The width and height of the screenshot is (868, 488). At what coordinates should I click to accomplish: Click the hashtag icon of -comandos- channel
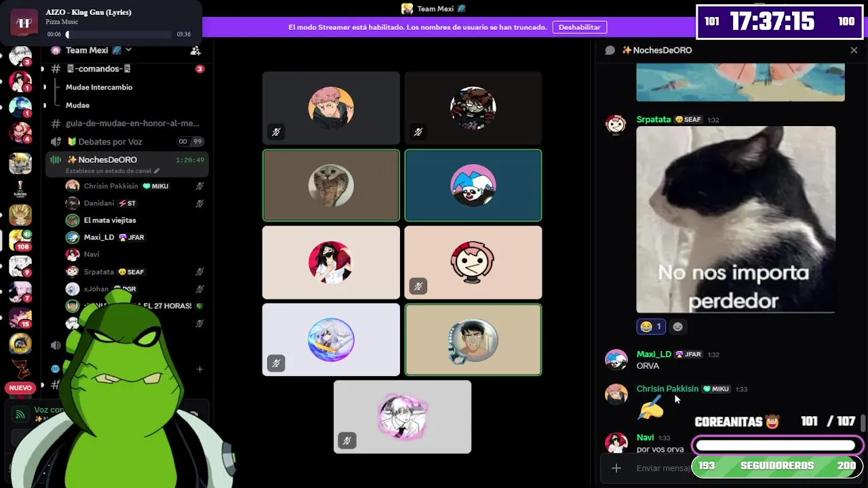tap(56, 68)
